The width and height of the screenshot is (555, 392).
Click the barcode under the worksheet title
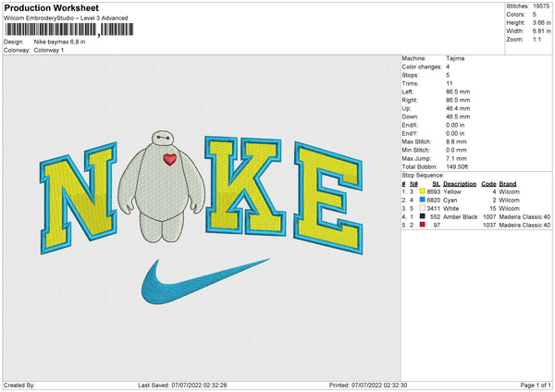(69, 30)
